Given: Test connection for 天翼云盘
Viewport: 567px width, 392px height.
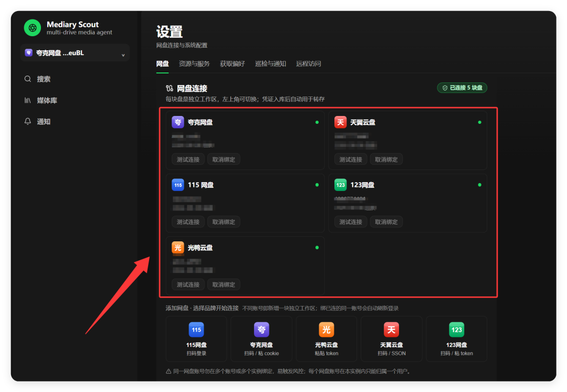Looking at the screenshot, I should [350, 160].
